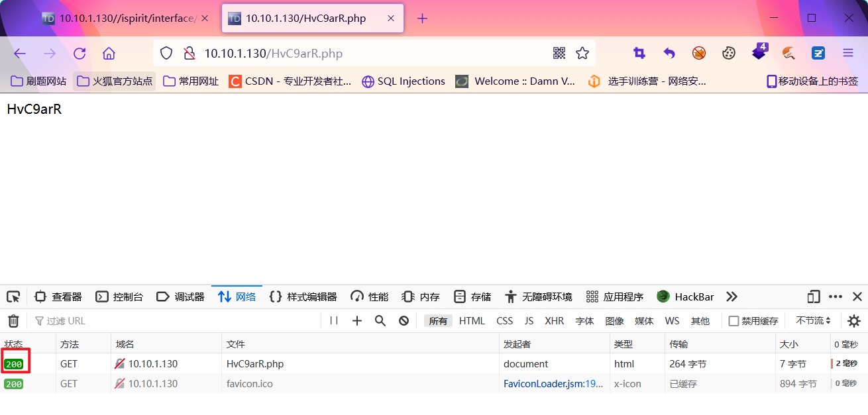
Task: Open the 样式编辑器 tab
Action: 303,297
